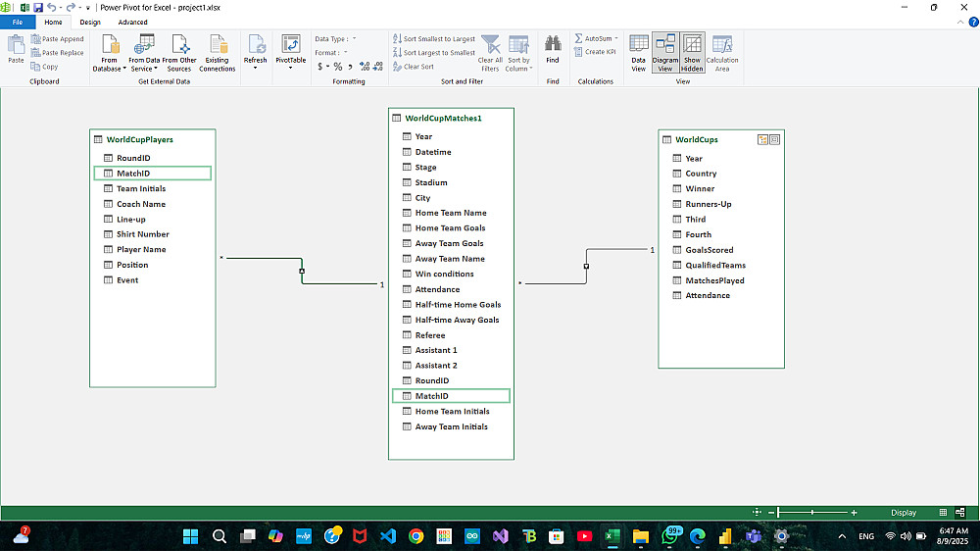Click the Create KPI button
The width and height of the screenshot is (980, 551).
point(595,52)
